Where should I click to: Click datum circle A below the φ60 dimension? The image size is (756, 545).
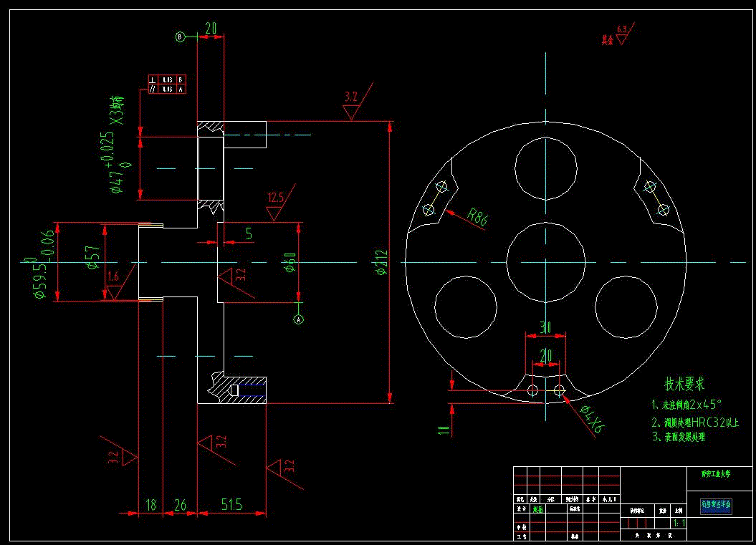(298, 319)
